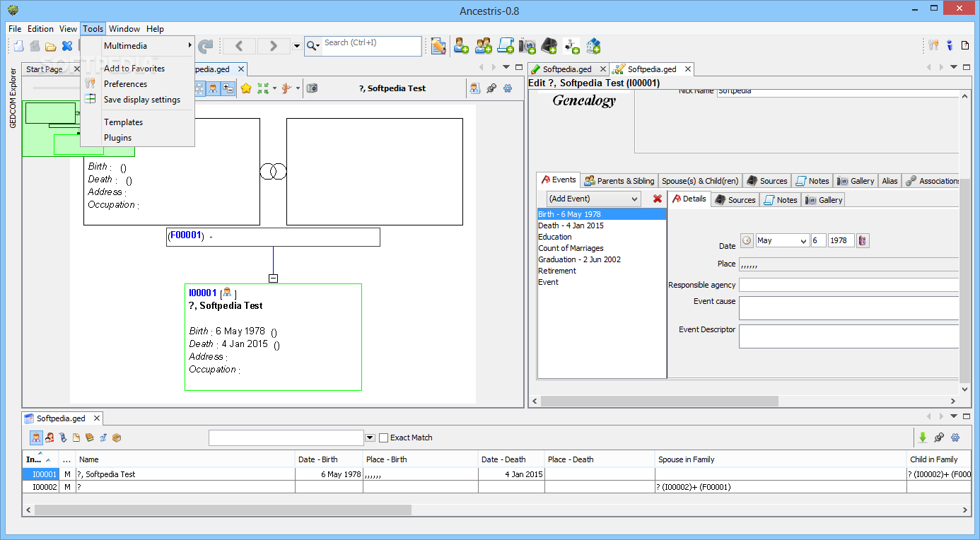Collapse the tree node under family F00001
980x540 pixels.
click(x=274, y=278)
